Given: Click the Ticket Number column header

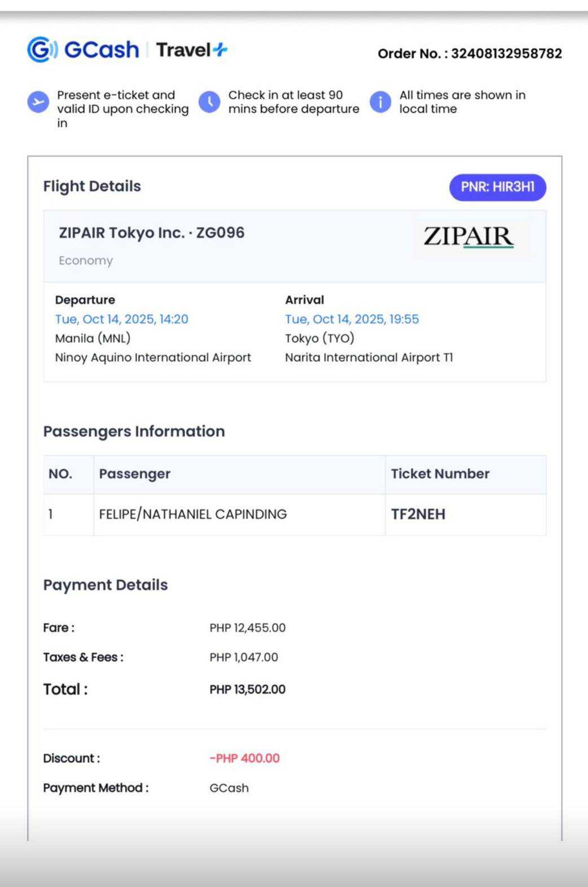Looking at the screenshot, I should (x=440, y=474).
